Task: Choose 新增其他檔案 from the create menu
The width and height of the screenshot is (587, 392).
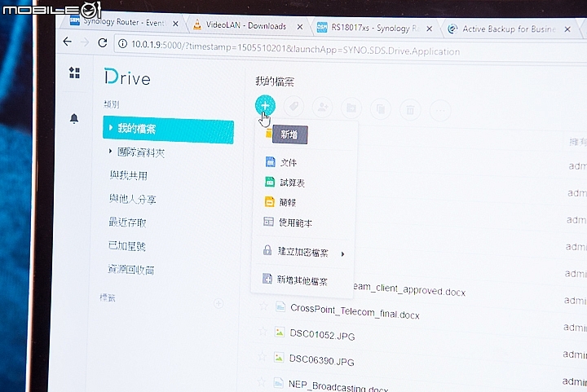Action: (302, 280)
